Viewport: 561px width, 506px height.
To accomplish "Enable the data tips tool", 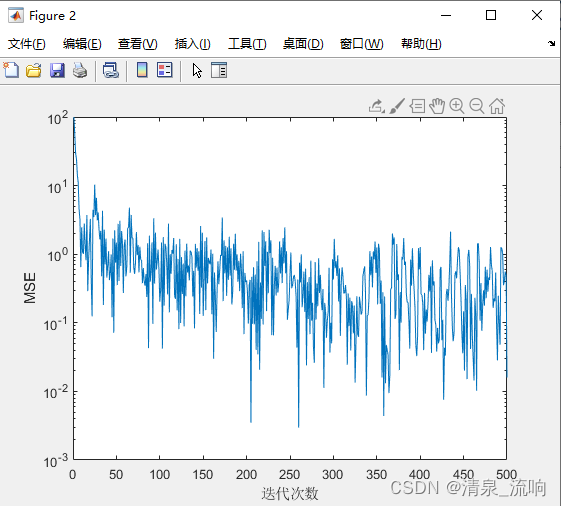I will click(417, 106).
